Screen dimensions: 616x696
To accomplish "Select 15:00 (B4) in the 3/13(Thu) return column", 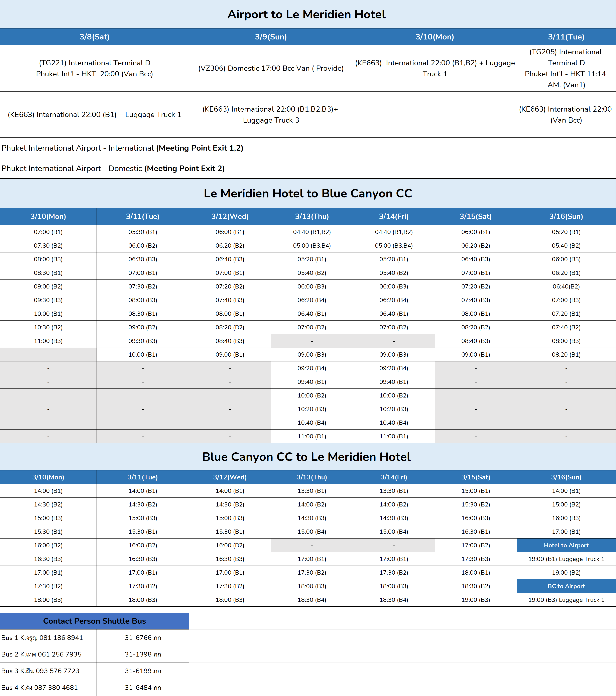I will (312, 532).
